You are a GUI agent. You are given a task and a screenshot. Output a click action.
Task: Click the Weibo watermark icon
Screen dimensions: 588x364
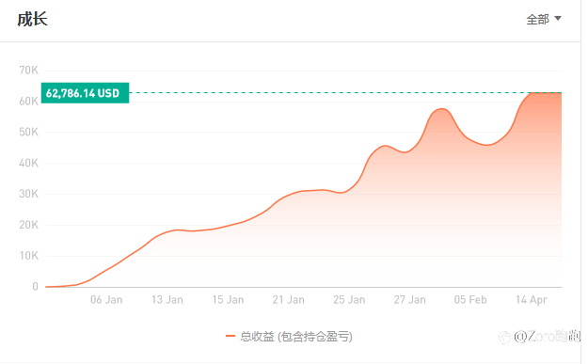[x=504, y=338]
